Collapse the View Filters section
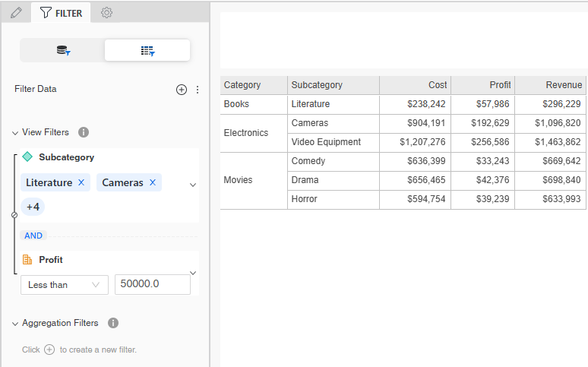This screenshot has width=588, height=367. 15,133
